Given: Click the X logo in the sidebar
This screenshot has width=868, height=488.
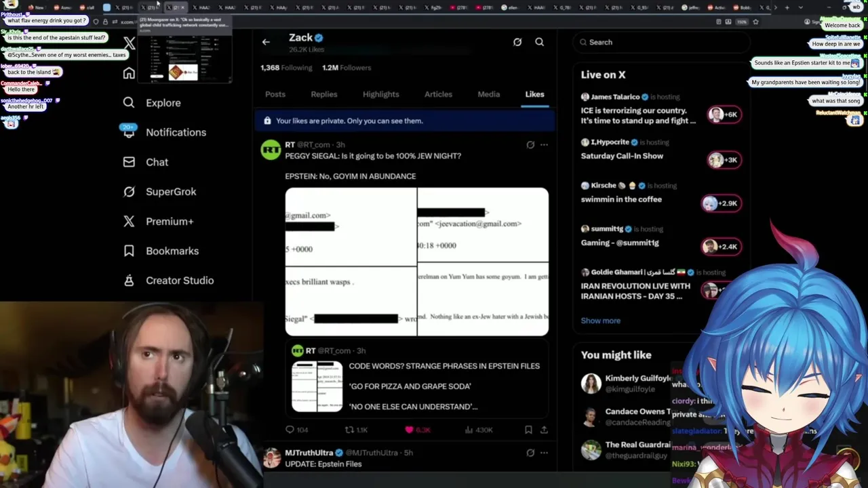Looking at the screenshot, I should coord(129,44).
